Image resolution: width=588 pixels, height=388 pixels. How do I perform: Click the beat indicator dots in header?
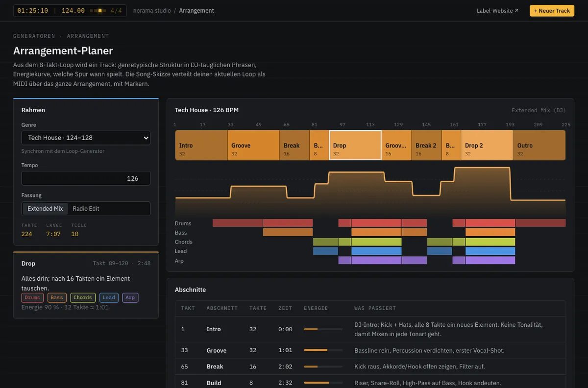coord(98,11)
